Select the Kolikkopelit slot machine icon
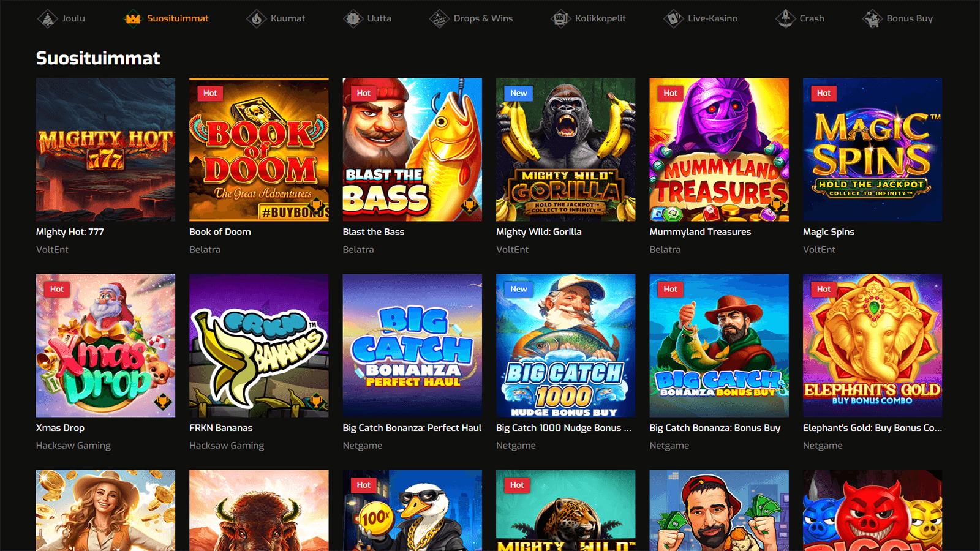This screenshot has width=980, height=551. [x=560, y=18]
